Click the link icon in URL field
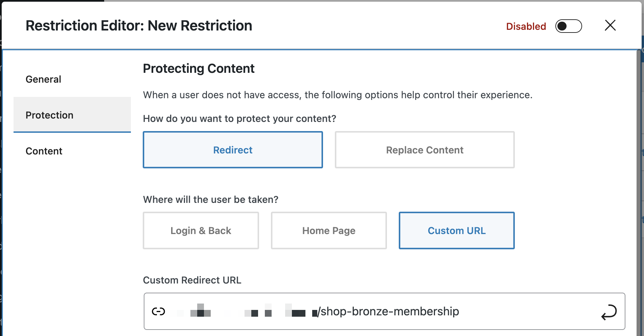644x336 pixels. [158, 311]
